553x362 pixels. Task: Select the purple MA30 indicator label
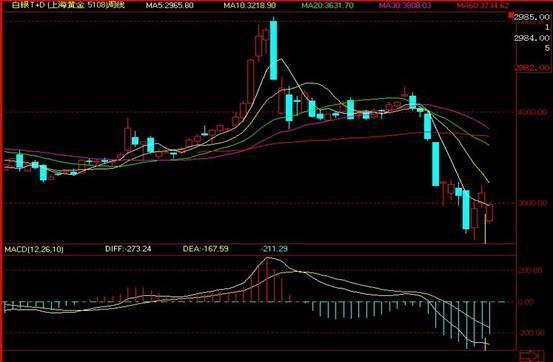(405, 5)
